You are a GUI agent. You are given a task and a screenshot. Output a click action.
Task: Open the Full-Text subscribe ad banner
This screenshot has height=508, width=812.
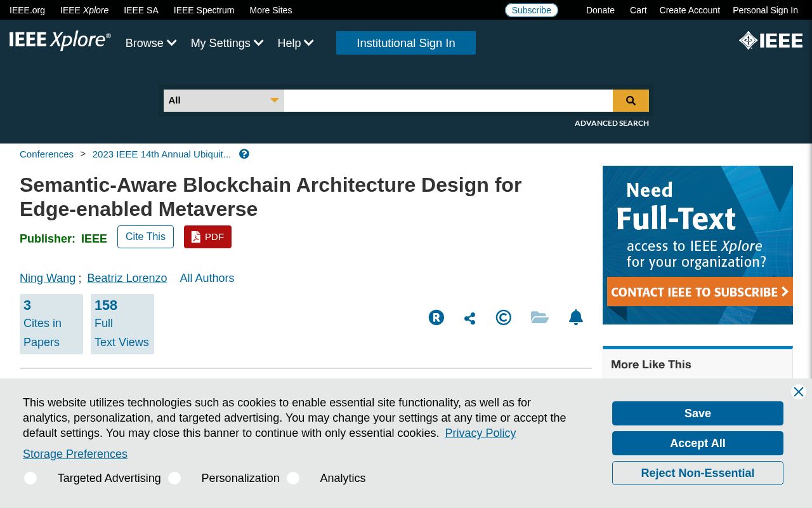pyautogui.click(x=698, y=245)
